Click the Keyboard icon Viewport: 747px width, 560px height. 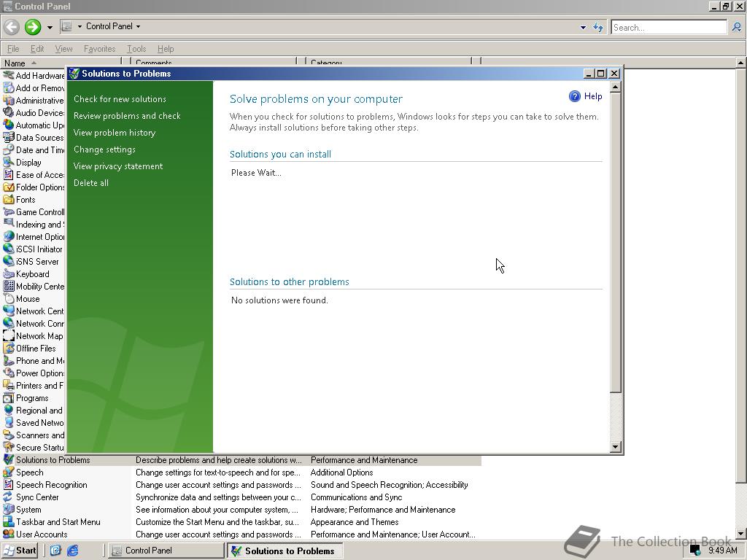point(9,274)
